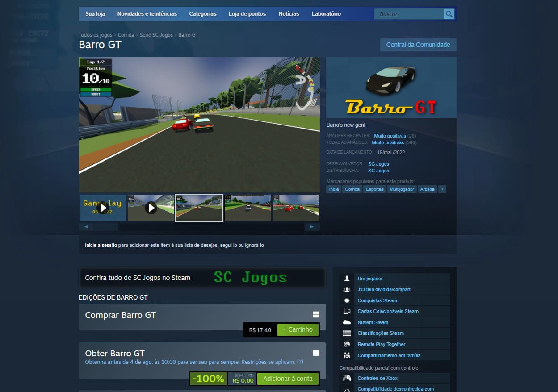Click the Corrida tag

352,189
